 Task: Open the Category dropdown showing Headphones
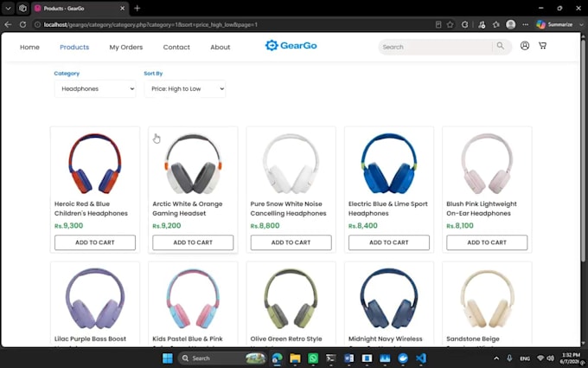point(95,89)
